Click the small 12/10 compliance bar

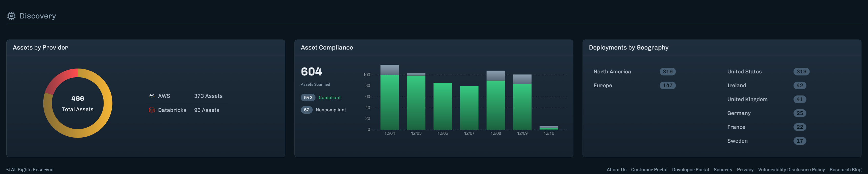549,128
